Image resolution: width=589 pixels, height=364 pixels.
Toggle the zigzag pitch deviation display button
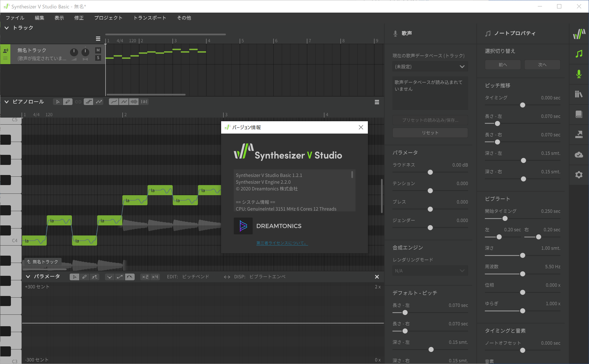[124, 102]
